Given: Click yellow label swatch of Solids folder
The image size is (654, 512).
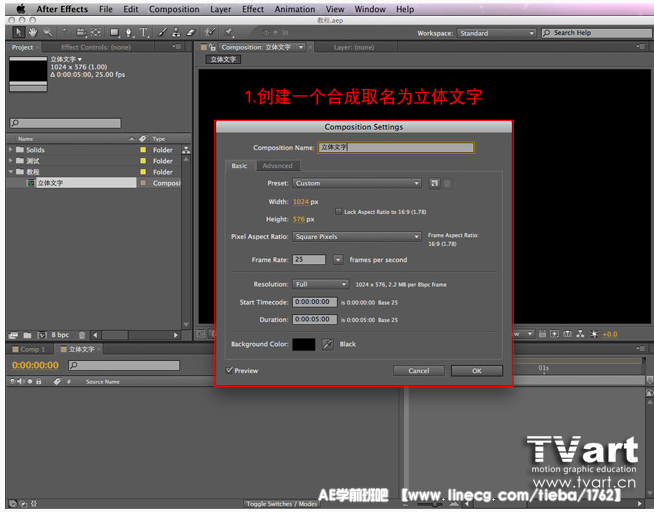Looking at the screenshot, I should [x=143, y=150].
